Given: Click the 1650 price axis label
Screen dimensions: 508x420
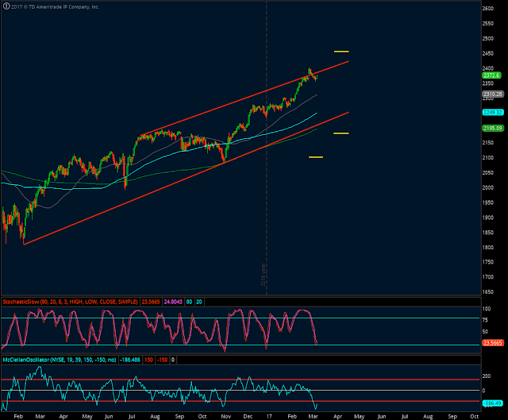Looking at the screenshot, I should (x=488, y=292).
